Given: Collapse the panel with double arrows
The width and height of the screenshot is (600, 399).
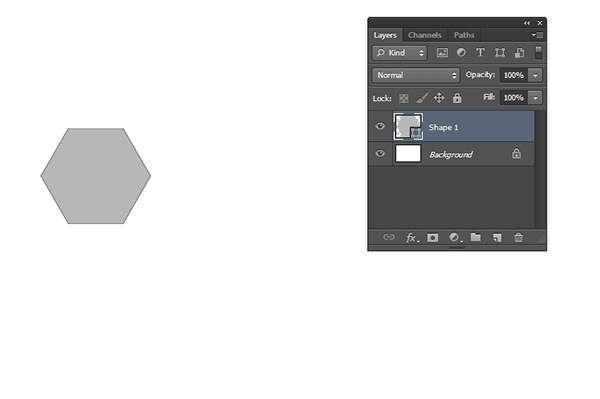Looking at the screenshot, I should pos(527,23).
